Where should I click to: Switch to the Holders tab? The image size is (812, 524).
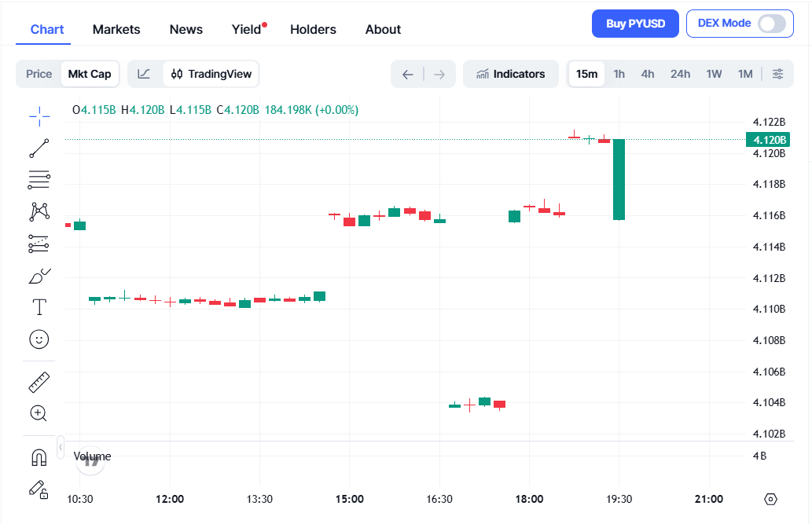click(x=313, y=29)
